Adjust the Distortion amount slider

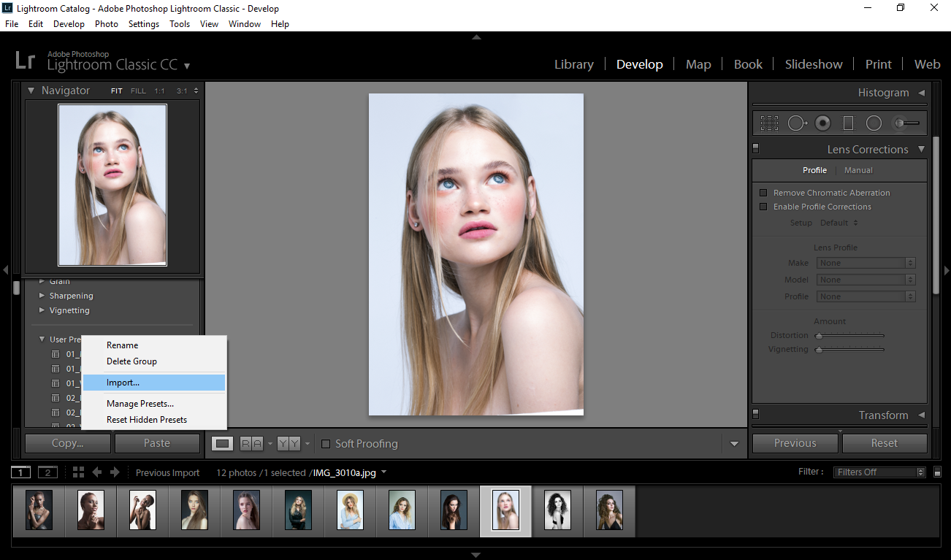pyautogui.click(x=820, y=336)
